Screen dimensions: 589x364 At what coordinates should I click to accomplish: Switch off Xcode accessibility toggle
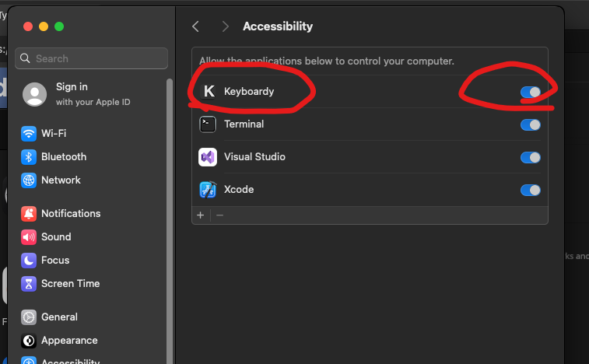[x=531, y=190]
